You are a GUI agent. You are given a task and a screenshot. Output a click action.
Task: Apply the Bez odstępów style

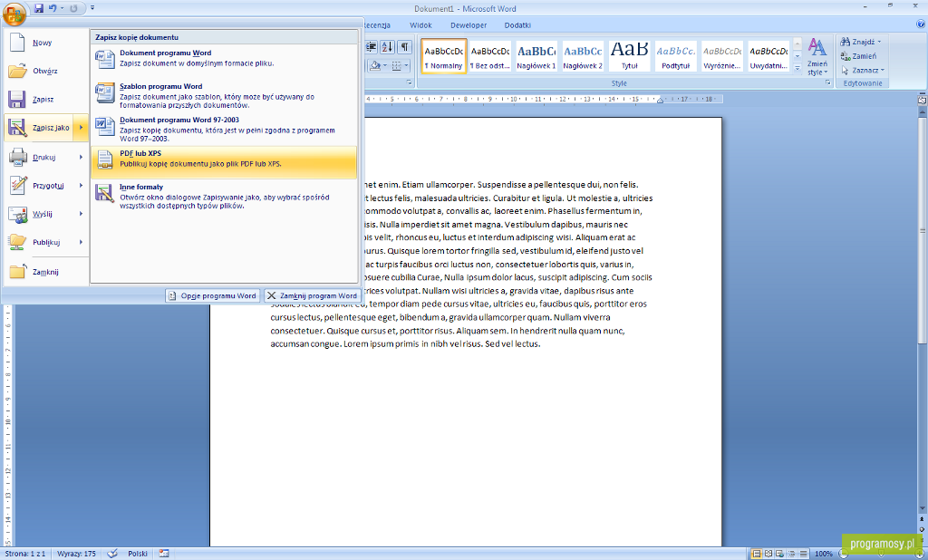(x=490, y=56)
